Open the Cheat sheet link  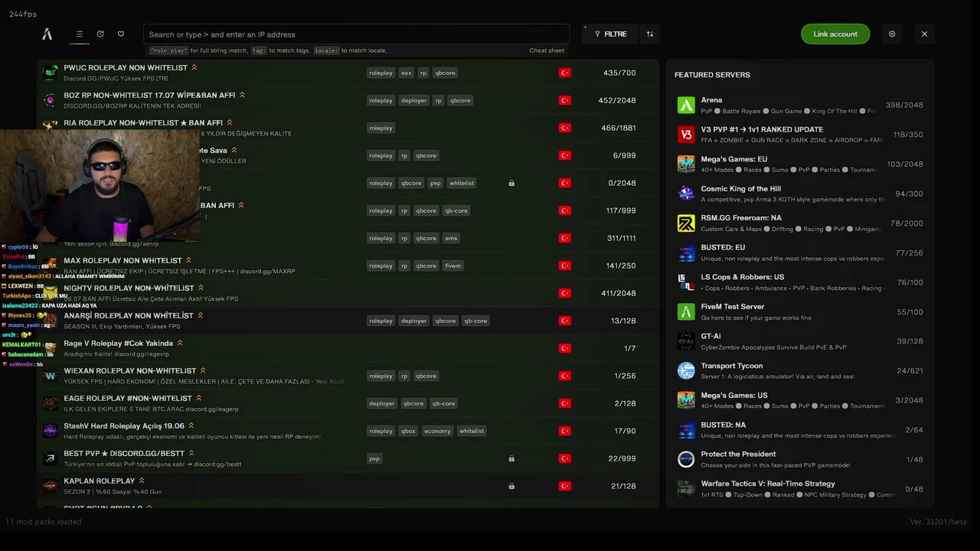547,51
